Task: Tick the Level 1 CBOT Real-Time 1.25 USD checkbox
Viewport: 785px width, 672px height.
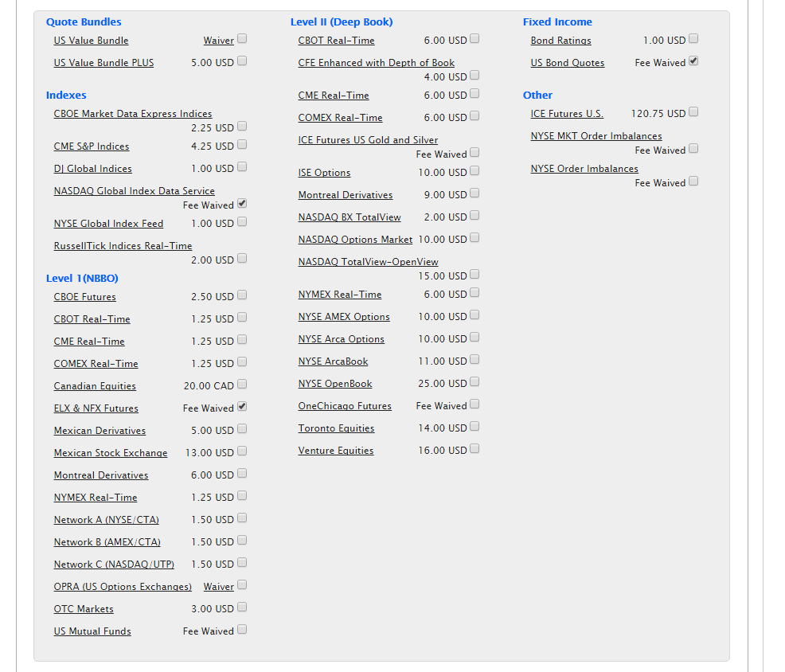Action: (242, 318)
